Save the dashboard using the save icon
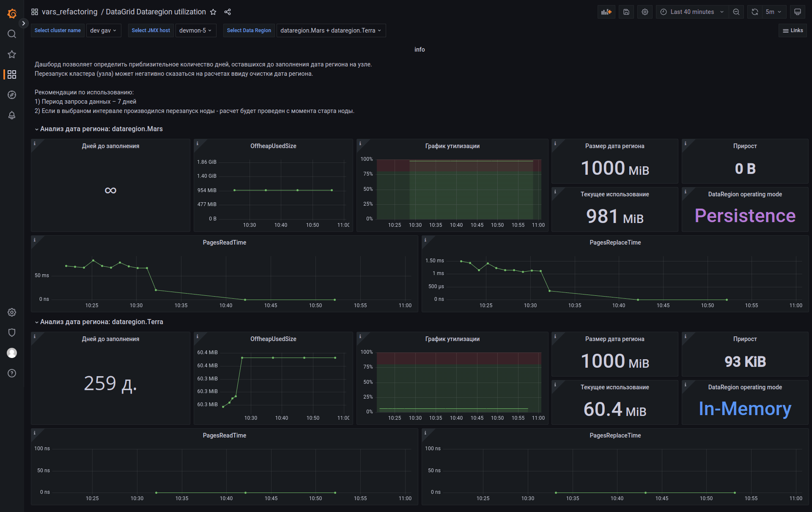Viewport: 812px width, 512px height. [x=626, y=12]
